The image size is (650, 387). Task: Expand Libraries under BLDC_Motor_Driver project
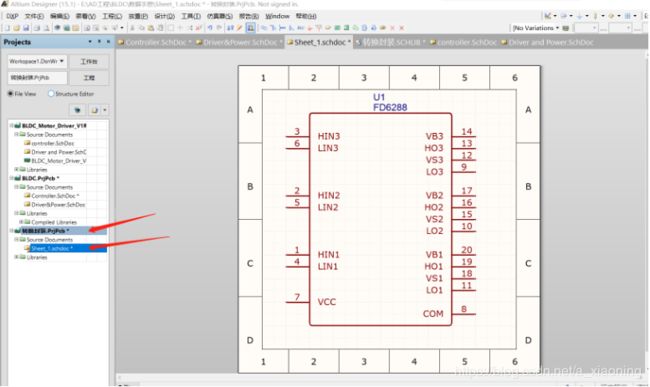point(17,169)
